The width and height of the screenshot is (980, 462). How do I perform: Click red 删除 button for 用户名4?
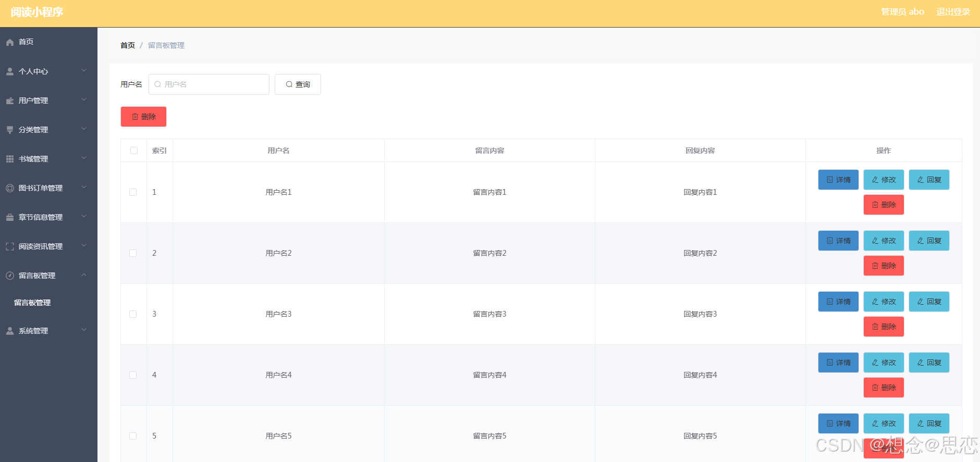884,388
